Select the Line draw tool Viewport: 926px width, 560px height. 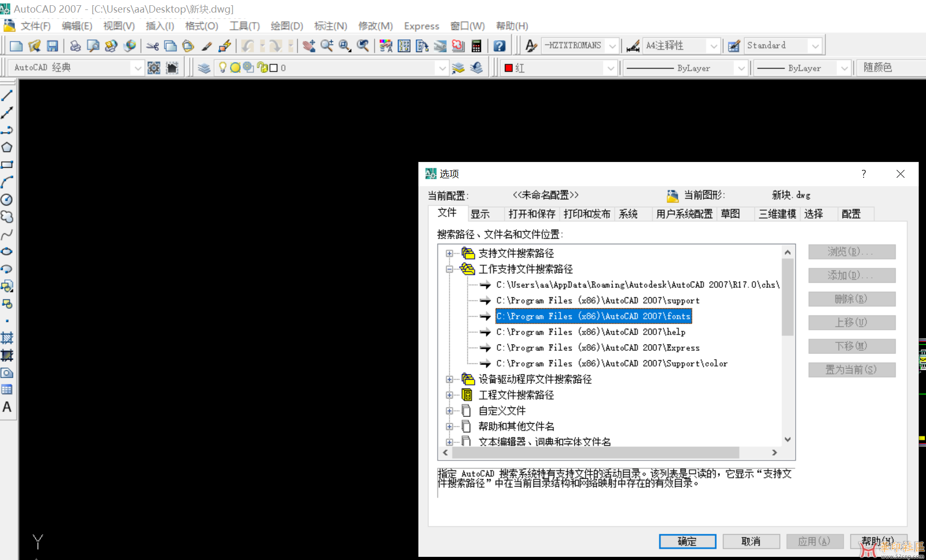click(x=7, y=95)
